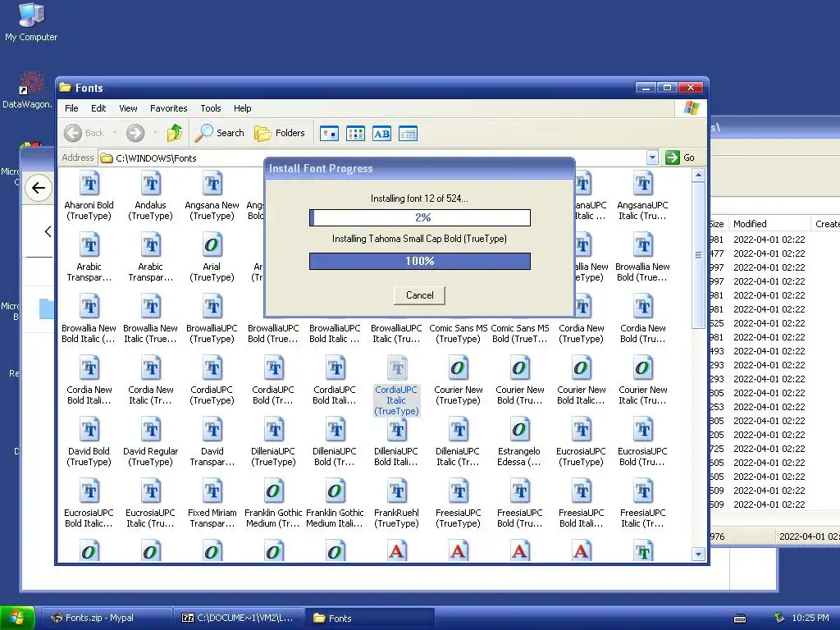The image size is (840, 630).
Task: Open the DataWagon desktop shortcut
Action: (27, 90)
